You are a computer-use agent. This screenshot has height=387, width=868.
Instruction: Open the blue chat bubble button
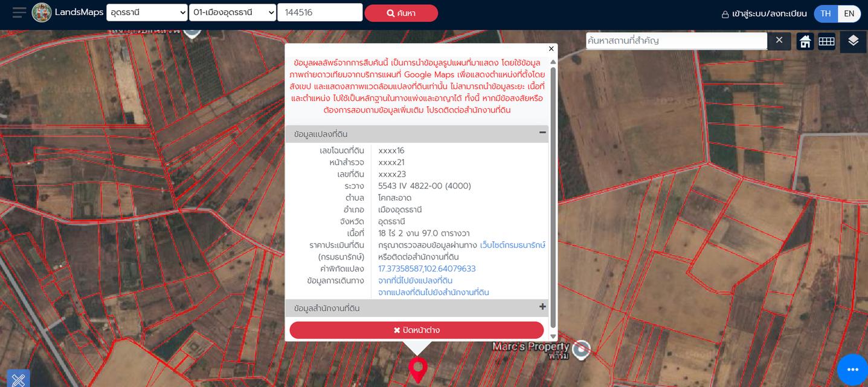coord(852,369)
